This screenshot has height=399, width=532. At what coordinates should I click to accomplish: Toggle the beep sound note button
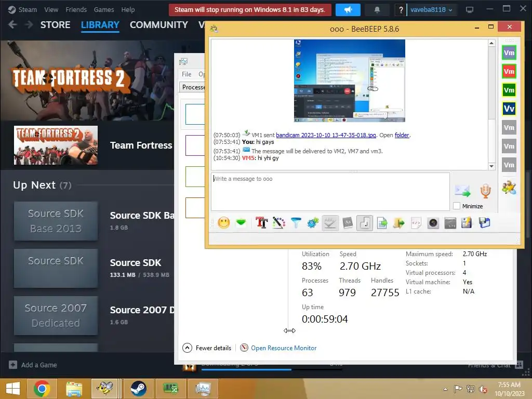365,223
